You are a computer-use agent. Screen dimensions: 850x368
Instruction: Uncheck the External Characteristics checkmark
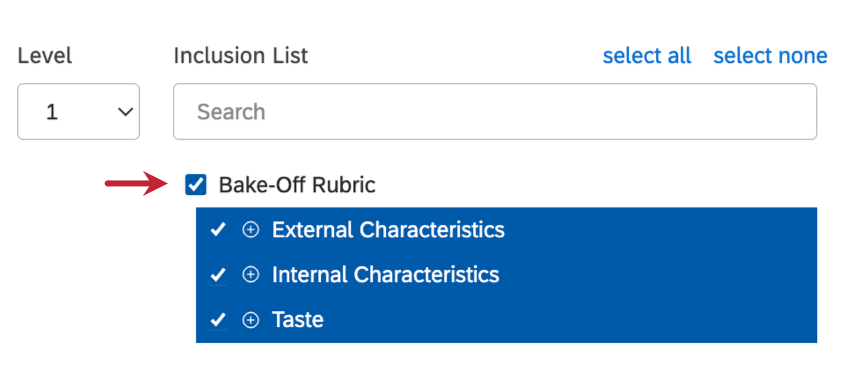pos(217,230)
